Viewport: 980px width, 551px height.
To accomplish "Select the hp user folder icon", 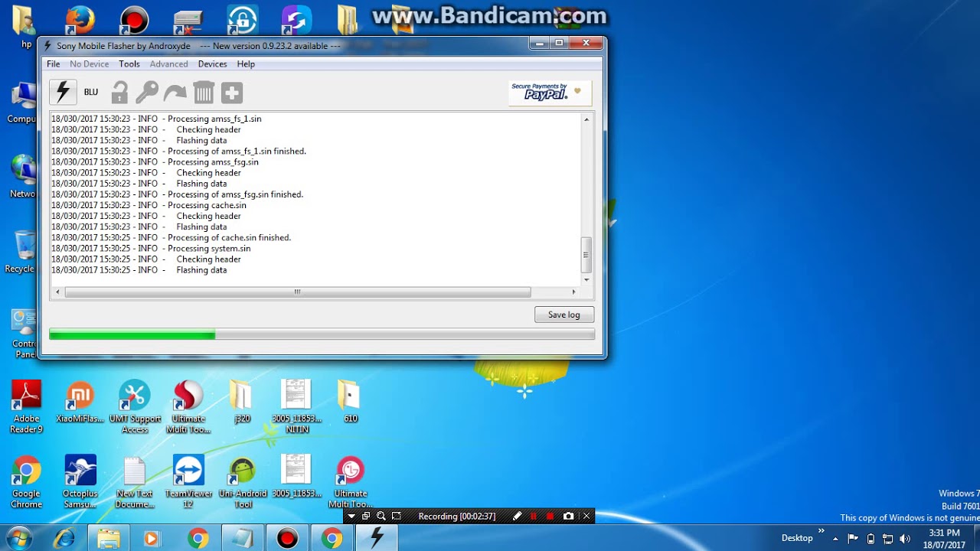I will tap(25, 27).
